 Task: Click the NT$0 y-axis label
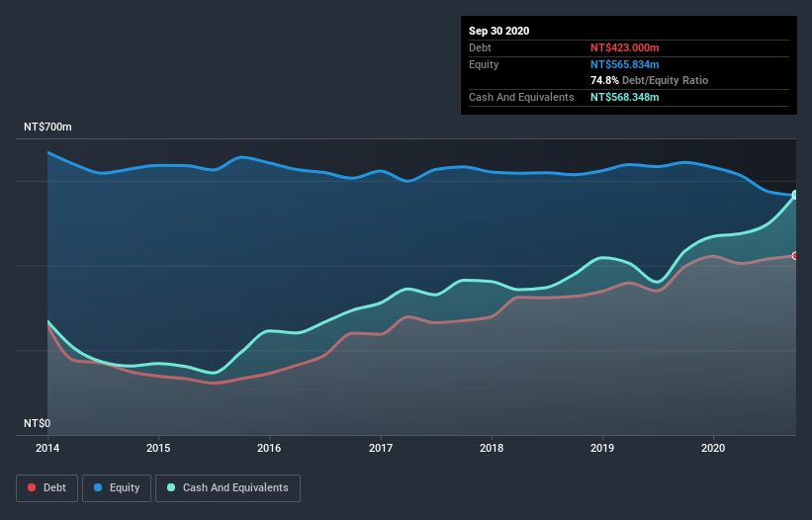coord(38,423)
